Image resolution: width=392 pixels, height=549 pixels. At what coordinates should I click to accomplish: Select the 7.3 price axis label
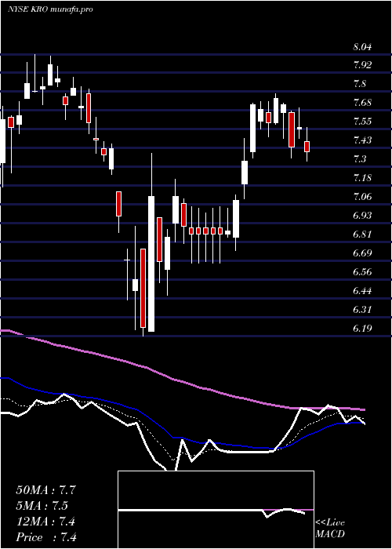(360, 159)
